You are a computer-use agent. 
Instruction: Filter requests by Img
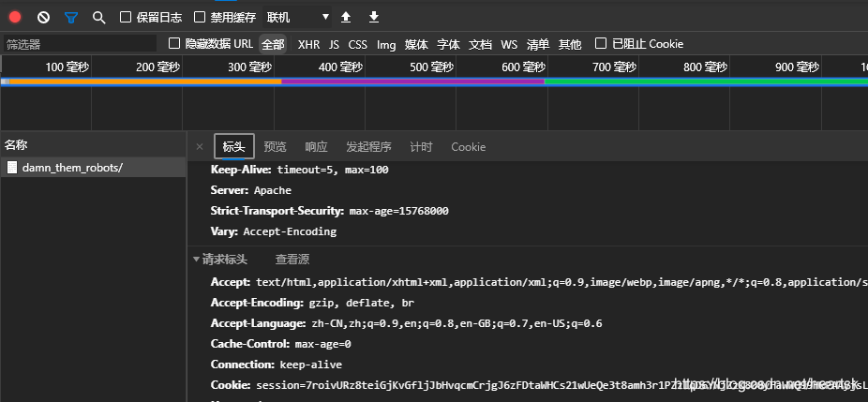click(386, 44)
